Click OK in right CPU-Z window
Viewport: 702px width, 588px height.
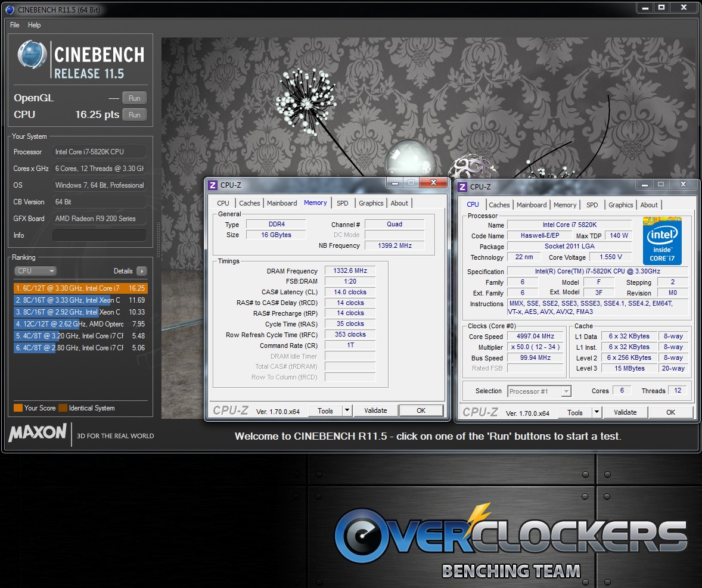pyautogui.click(x=670, y=413)
